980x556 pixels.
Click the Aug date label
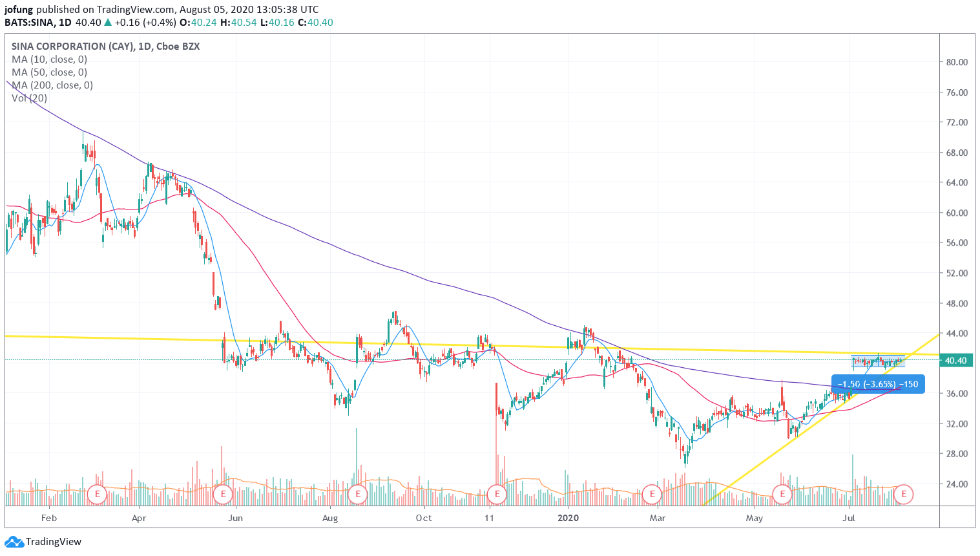(x=330, y=519)
